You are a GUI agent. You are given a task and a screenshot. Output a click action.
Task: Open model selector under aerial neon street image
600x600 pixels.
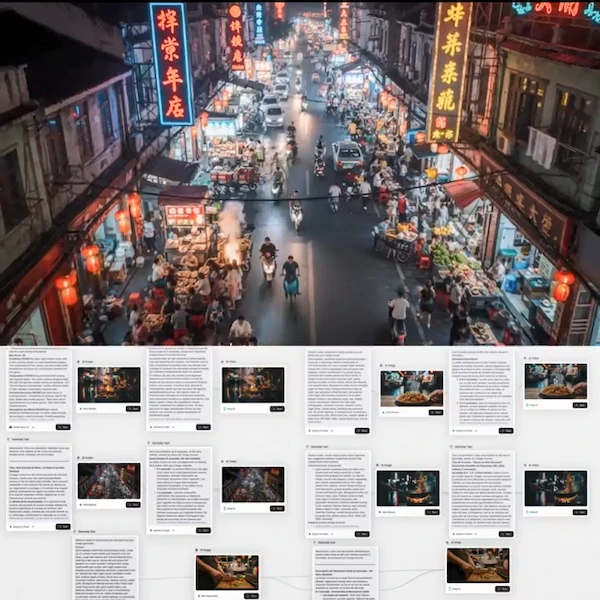92,507
